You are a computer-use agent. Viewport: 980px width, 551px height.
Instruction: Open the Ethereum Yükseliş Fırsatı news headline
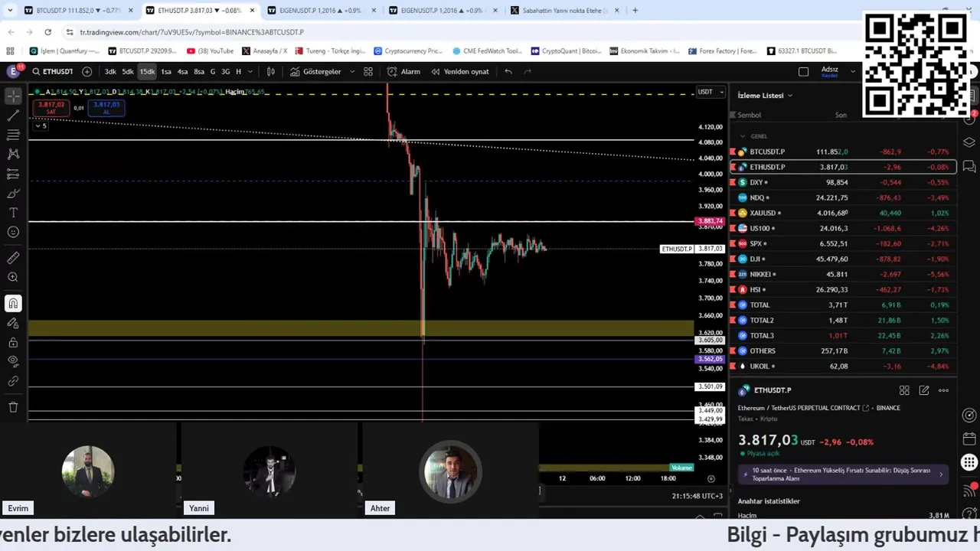pyautogui.click(x=842, y=474)
